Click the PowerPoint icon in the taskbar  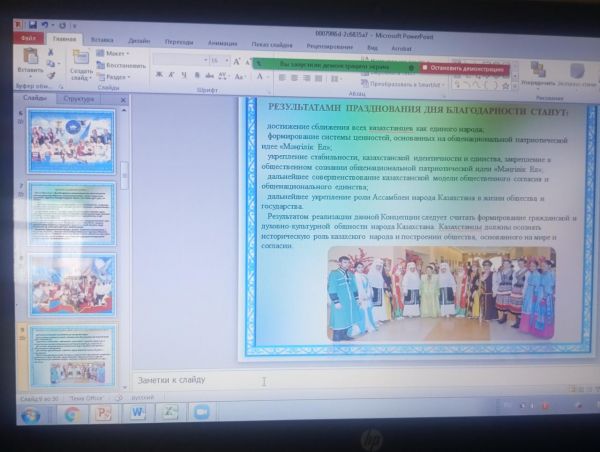[103, 413]
